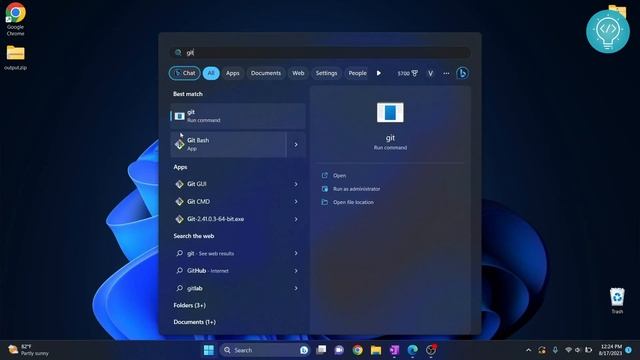Screen dimensions: 640x360
Task: Open the OneNote icon in the taskbar
Action: 394,350
